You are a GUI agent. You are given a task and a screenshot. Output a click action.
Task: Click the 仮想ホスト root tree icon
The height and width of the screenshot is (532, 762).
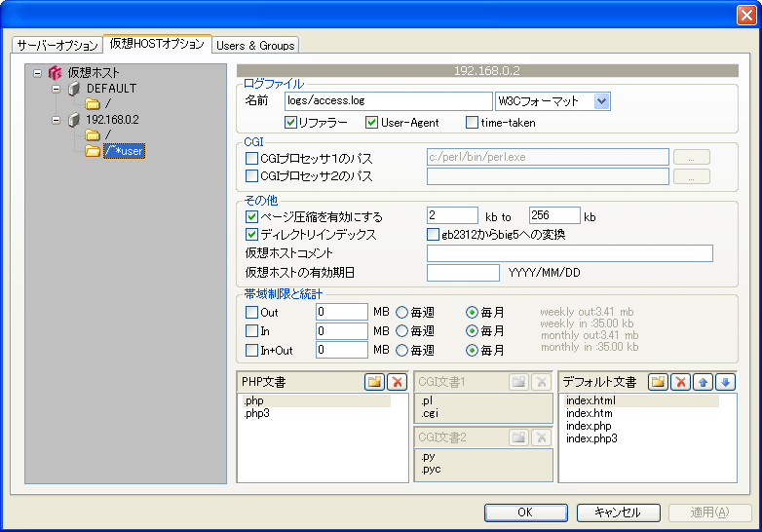[55, 73]
